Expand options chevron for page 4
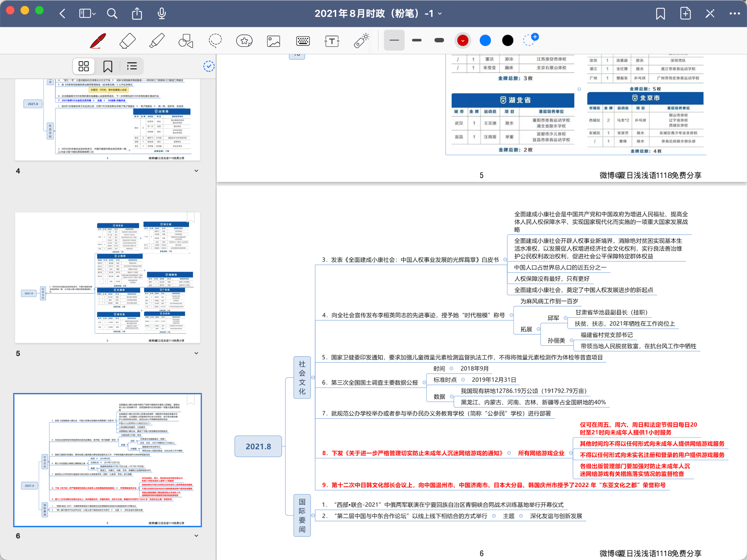 point(196,171)
